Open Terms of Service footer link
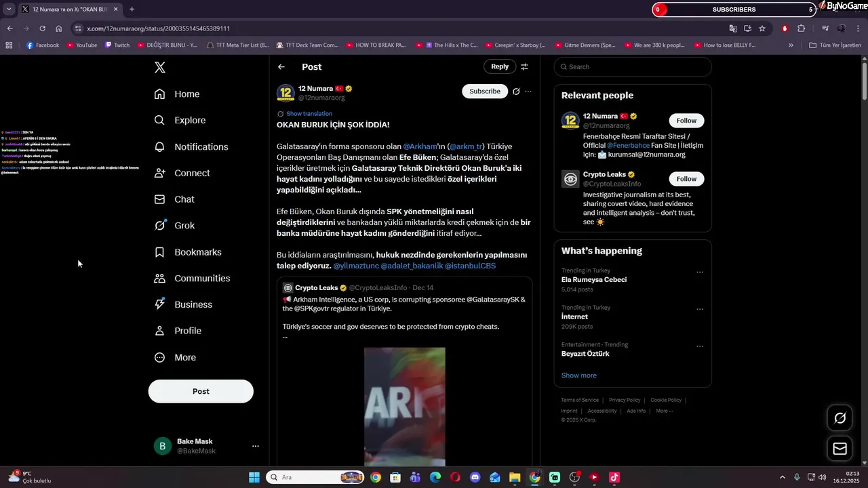This screenshot has width=868, height=488. click(580, 400)
